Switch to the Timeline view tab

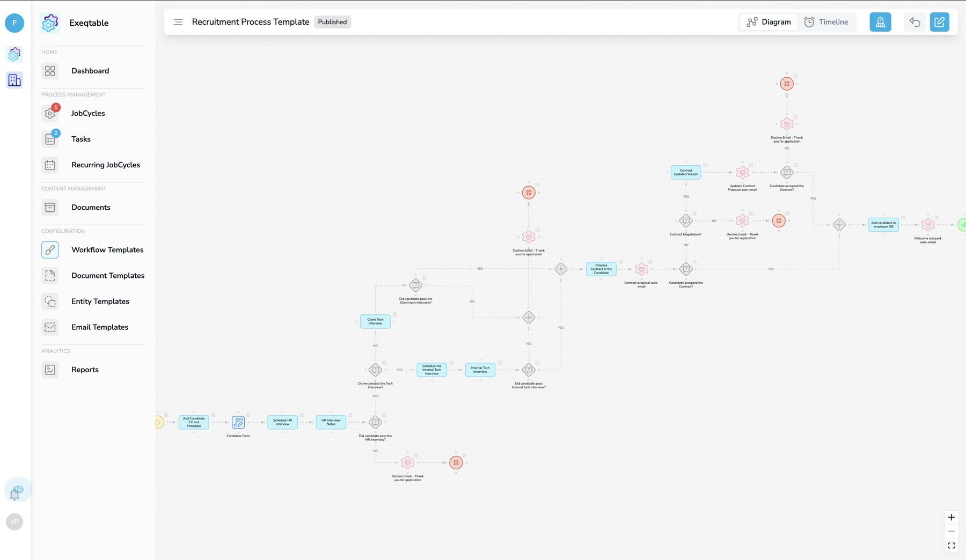[x=826, y=22]
